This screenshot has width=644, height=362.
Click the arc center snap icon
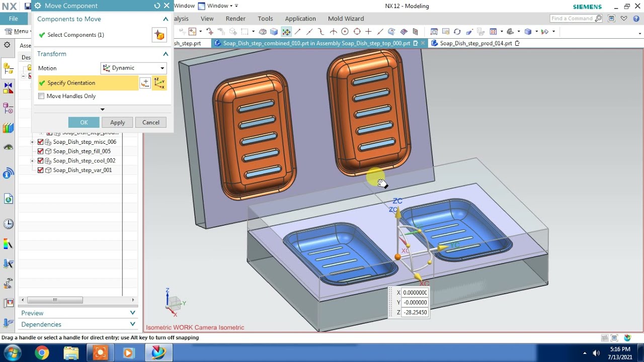click(346, 32)
